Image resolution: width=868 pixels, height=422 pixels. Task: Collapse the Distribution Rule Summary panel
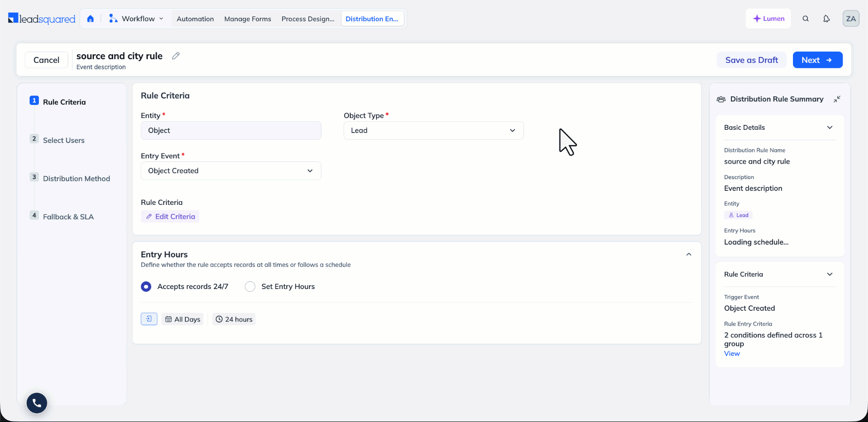pos(837,99)
